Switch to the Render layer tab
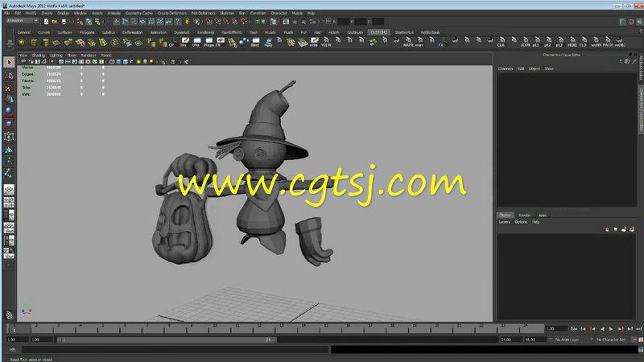 525,215
